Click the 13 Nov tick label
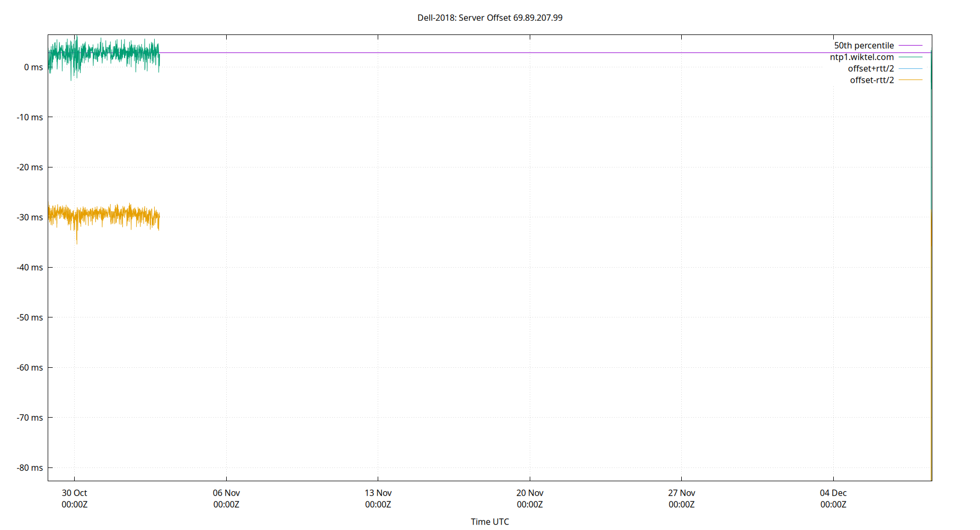The image size is (980, 530). [x=378, y=493]
